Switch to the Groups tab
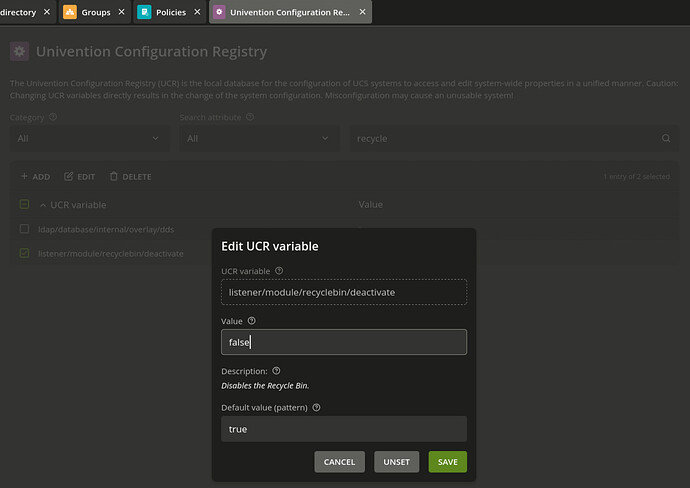This screenshot has height=488, width=690. 95,12
